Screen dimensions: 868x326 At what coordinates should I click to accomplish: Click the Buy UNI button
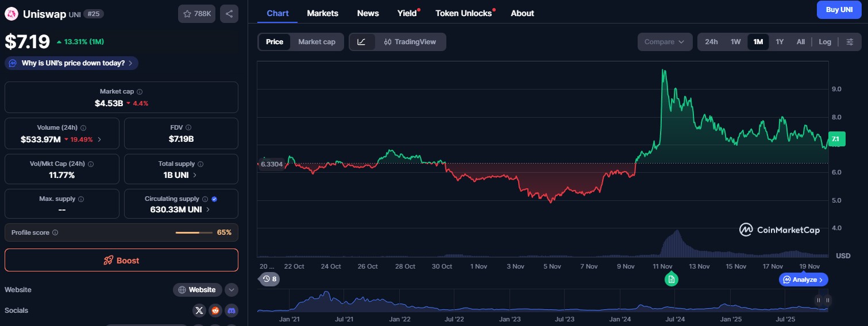pos(839,10)
